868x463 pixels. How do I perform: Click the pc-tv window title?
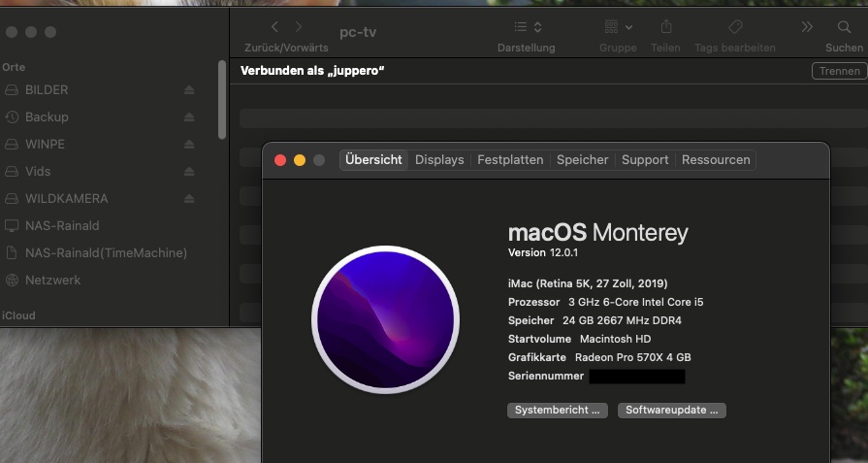[x=358, y=32]
